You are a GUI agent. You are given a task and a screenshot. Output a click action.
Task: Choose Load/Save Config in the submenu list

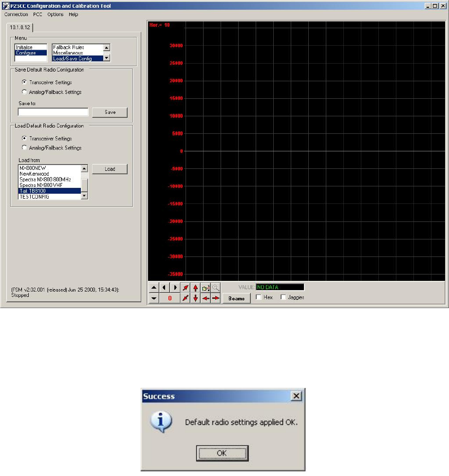77,58
